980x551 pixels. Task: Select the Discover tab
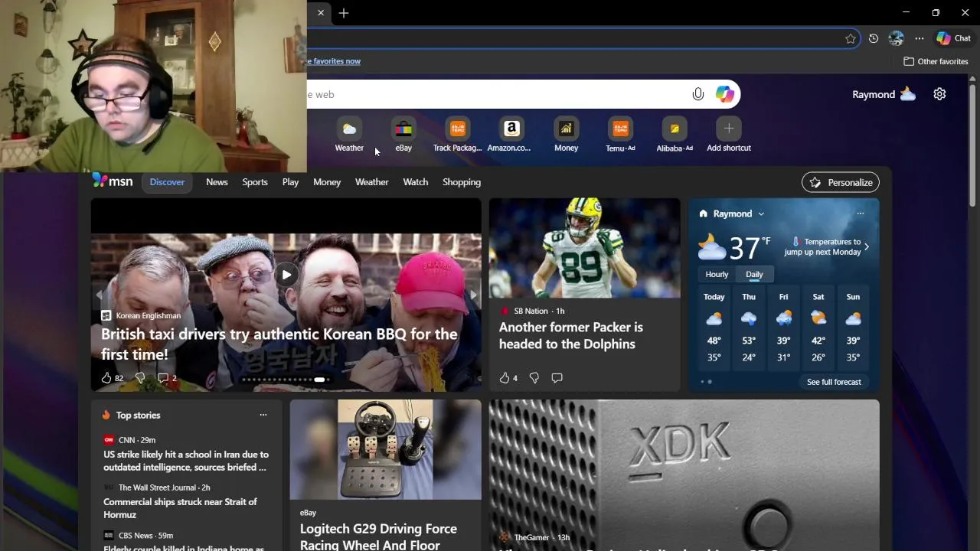[x=167, y=182]
